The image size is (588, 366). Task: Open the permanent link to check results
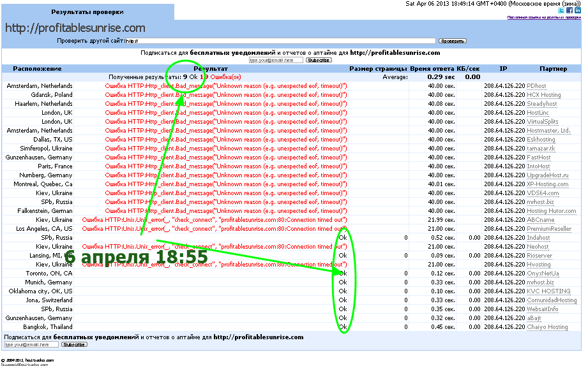coord(544,17)
